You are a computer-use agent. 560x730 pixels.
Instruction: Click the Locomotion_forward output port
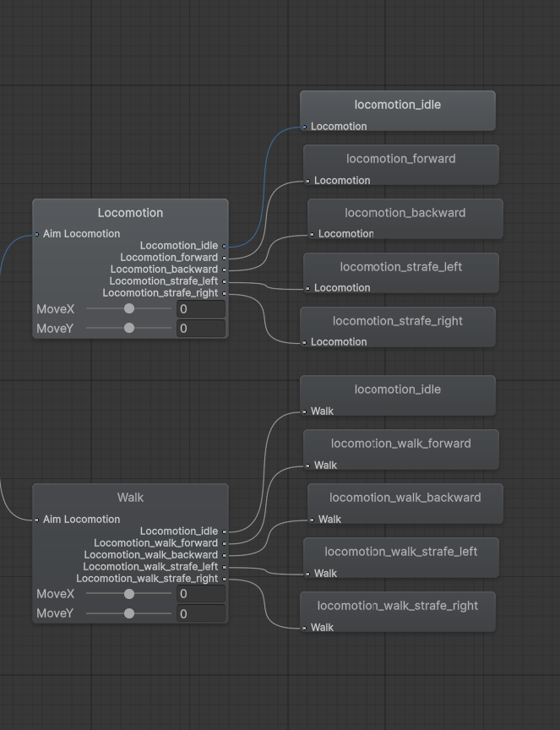[224, 258]
